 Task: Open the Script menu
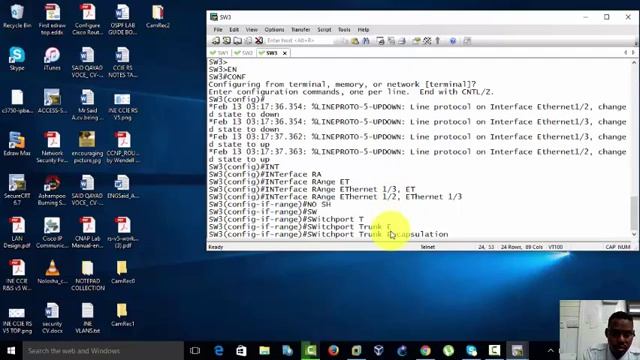324,30
